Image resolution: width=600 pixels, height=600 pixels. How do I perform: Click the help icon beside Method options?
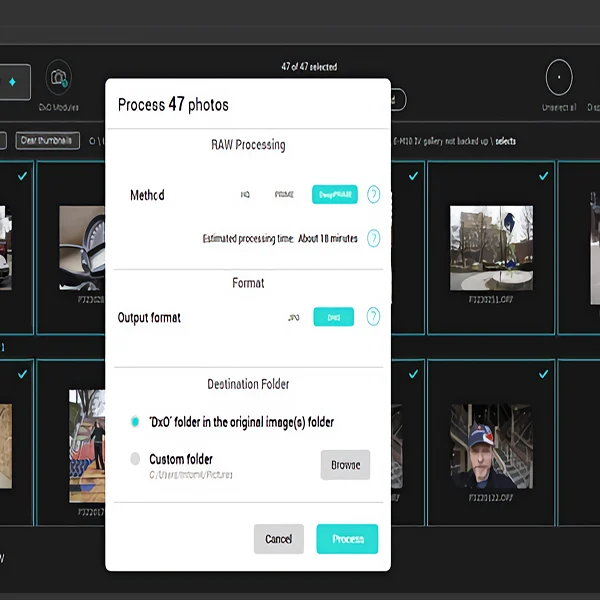(373, 195)
